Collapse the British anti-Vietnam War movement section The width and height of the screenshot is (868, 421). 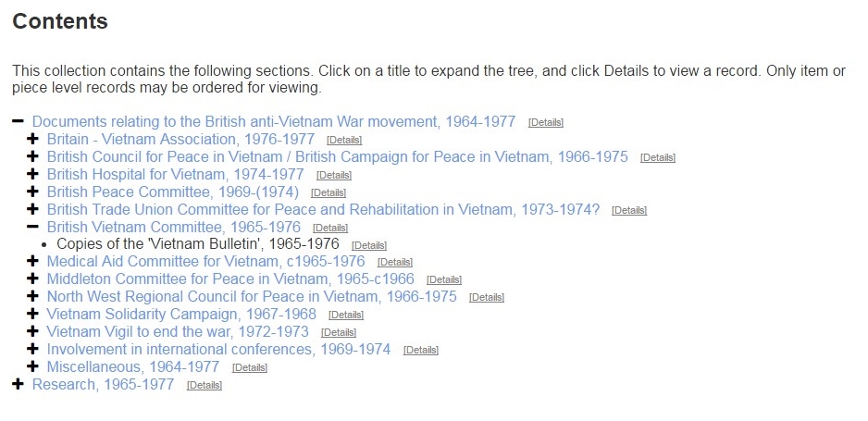[18, 121]
